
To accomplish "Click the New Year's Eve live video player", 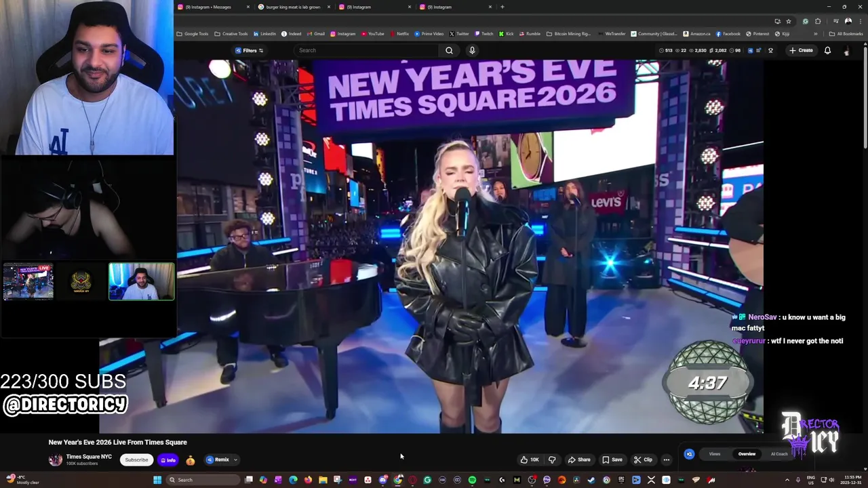I will 431,246.
